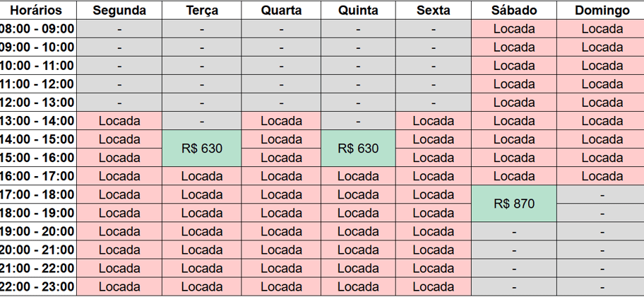Select Sábado 08:00 - 09:00 Locada cell

514,29
